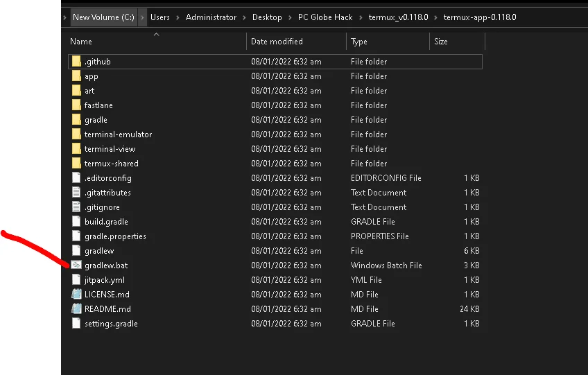Navigate to Administrator in the breadcrumb

(x=211, y=17)
